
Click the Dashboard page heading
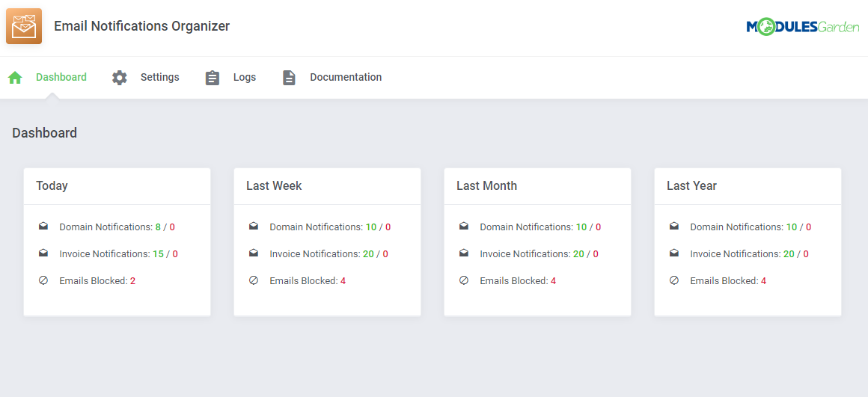(x=44, y=132)
